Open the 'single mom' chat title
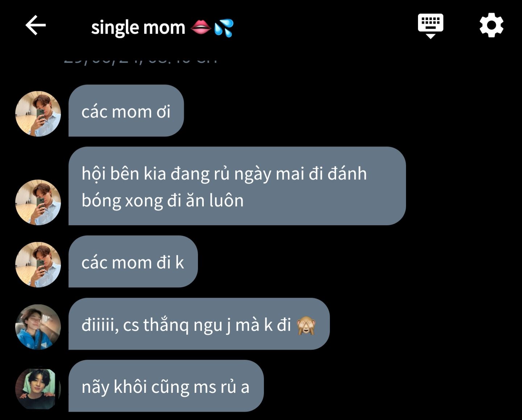This screenshot has height=420, width=522. [138, 28]
